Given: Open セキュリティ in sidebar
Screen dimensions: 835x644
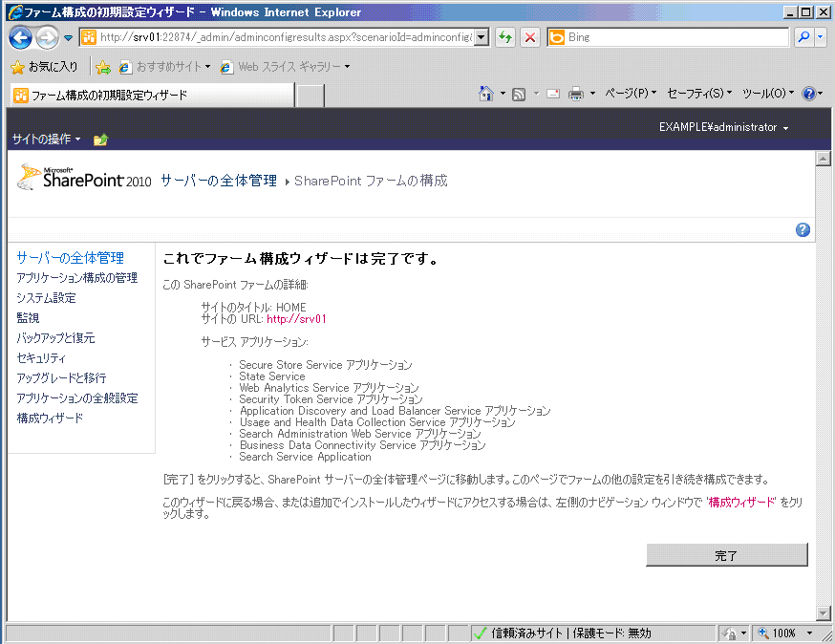Looking at the screenshot, I should point(41,358).
